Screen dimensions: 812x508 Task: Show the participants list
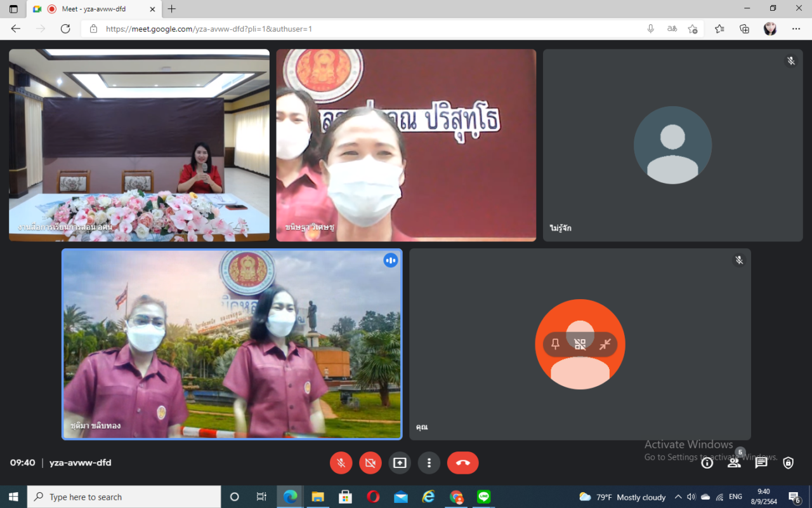tap(734, 463)
